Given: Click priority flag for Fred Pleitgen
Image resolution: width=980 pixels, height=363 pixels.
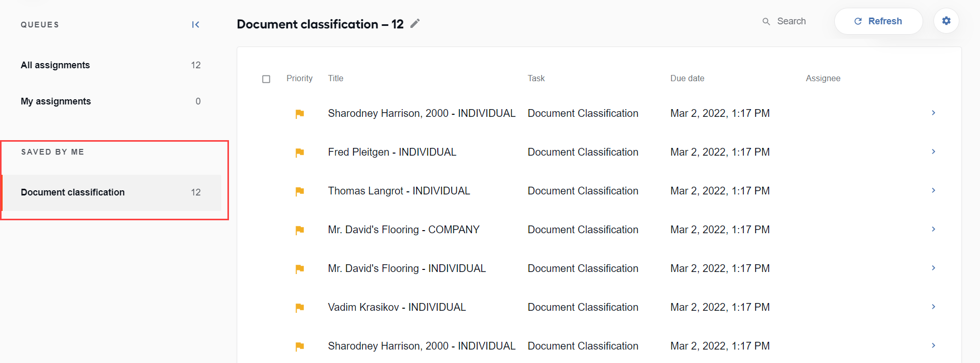Looking at the screenshot, I should tap(299, 153).
